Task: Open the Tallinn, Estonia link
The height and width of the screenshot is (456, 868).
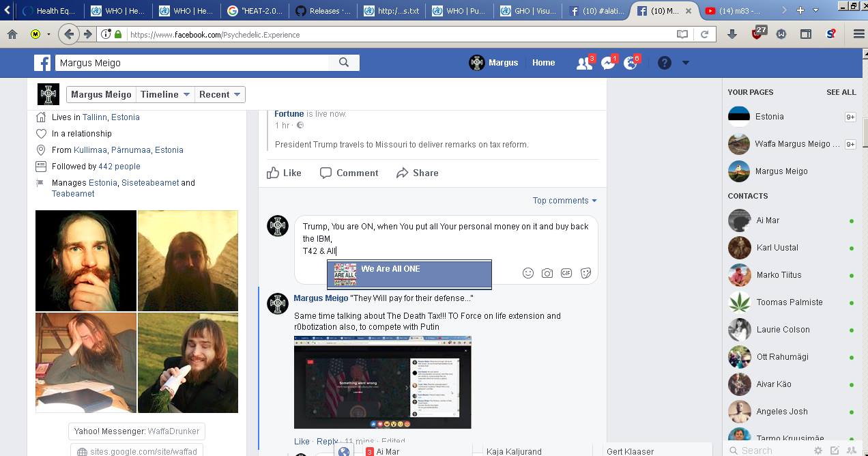Action: (x=111, y=117)
